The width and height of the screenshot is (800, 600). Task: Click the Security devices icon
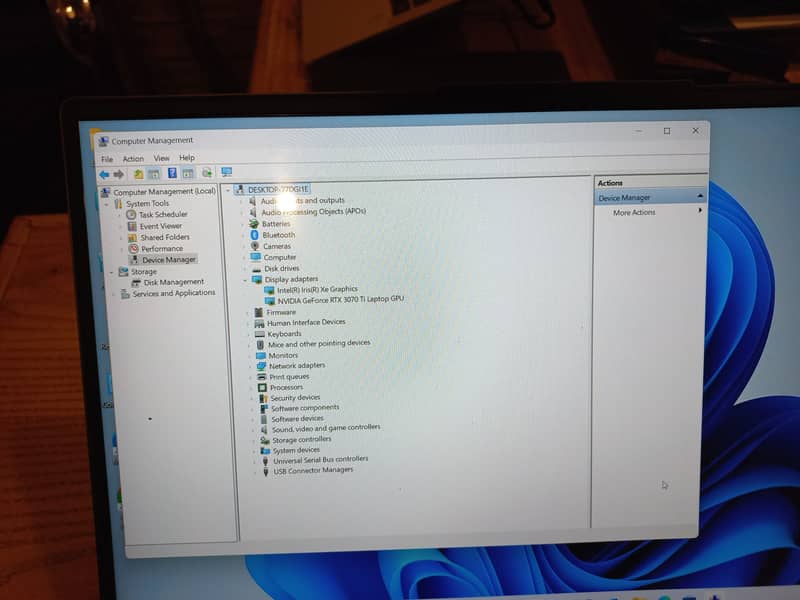(x=263, y=398)
